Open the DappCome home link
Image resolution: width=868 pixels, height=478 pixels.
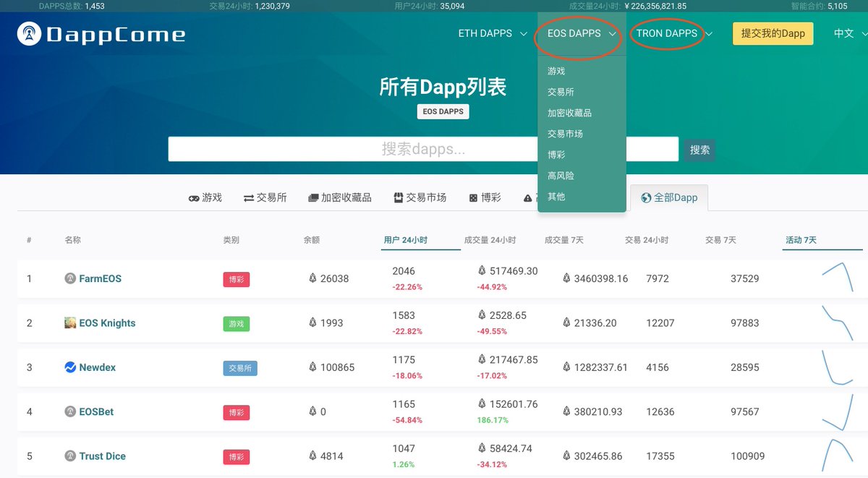tap(101, 34)
